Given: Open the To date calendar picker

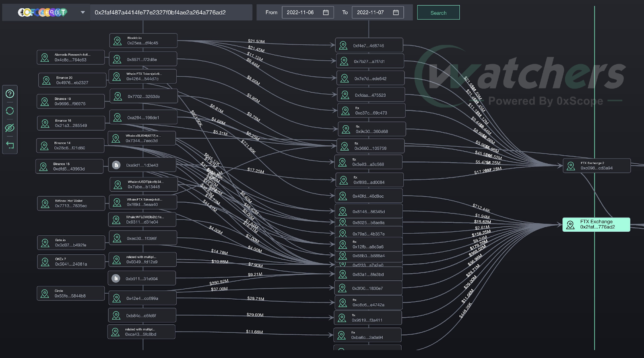Looking at the screenshot, I should click(396, 12).
